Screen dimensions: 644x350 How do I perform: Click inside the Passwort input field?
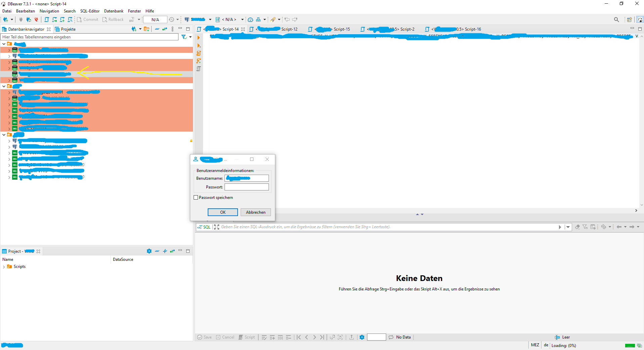coord(246,187)
